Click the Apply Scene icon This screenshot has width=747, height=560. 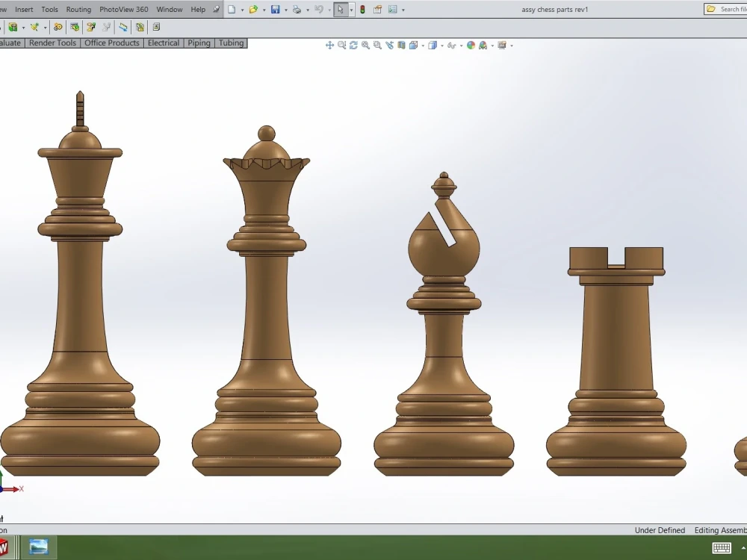pyautogui.click(x=483, y=45)
